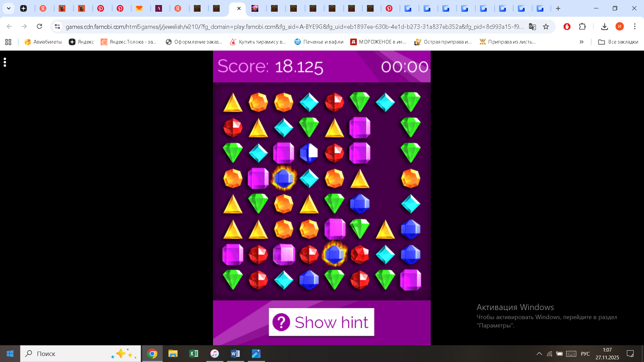Open the site information icon in address bar
This screenshot has height=362, width=644.
[x=57, y=26]
